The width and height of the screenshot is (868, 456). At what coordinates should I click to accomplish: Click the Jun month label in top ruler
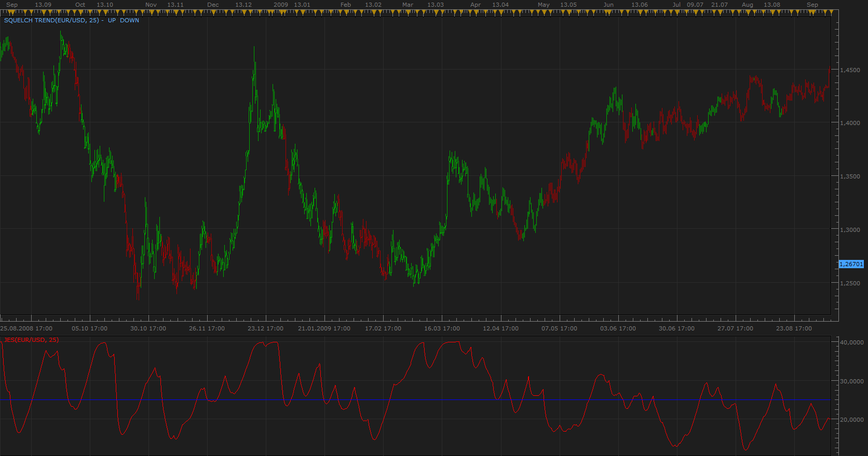608,5
